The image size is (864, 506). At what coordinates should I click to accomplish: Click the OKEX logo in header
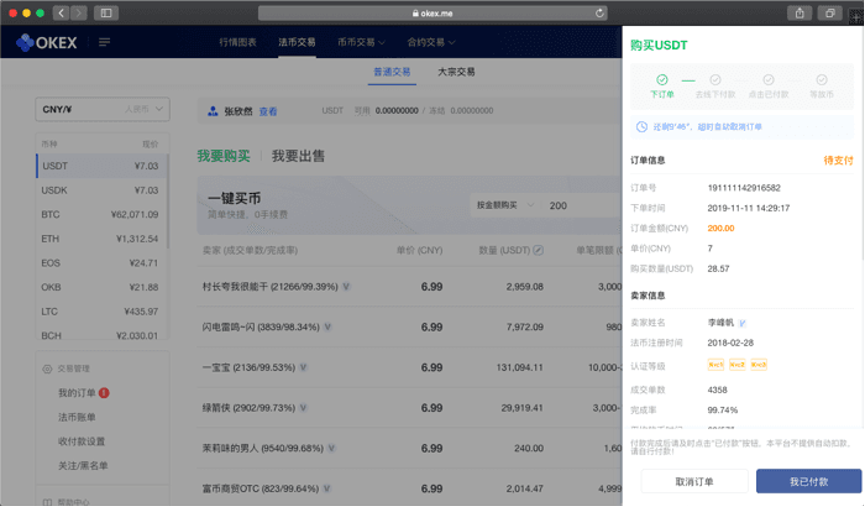(53, 42)
